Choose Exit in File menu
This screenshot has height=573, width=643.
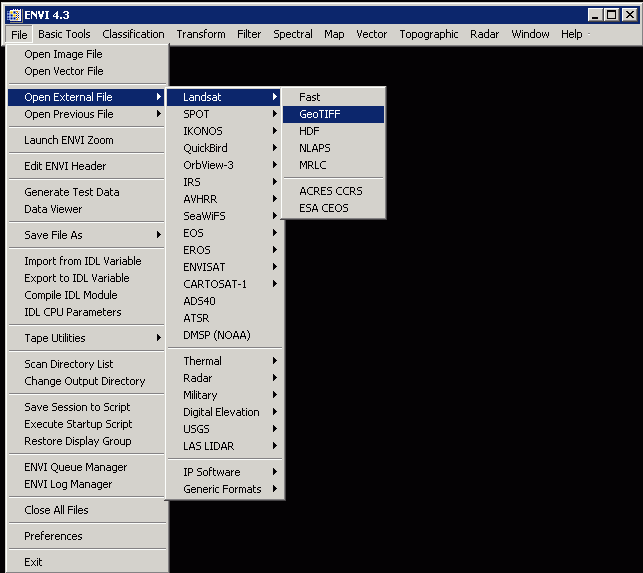click(x=88, y=562)
